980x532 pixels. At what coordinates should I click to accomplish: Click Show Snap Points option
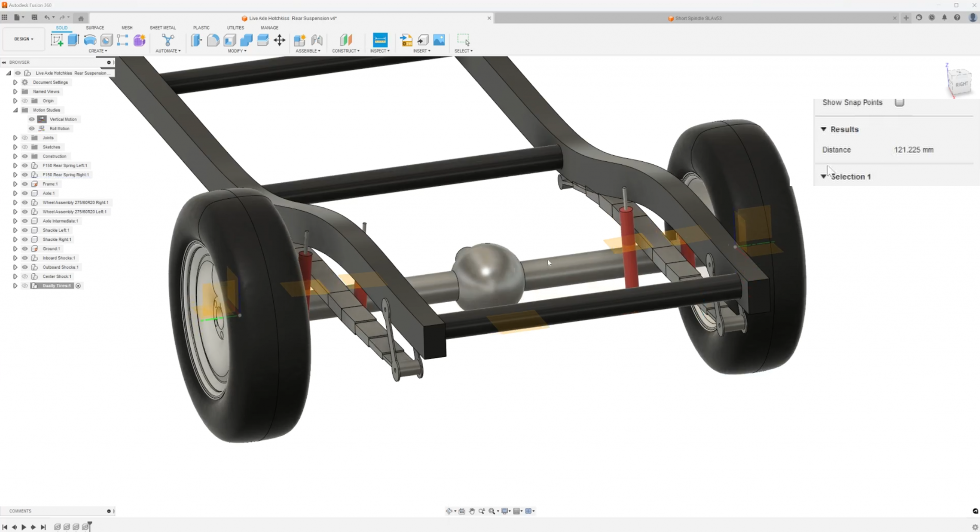900,102
